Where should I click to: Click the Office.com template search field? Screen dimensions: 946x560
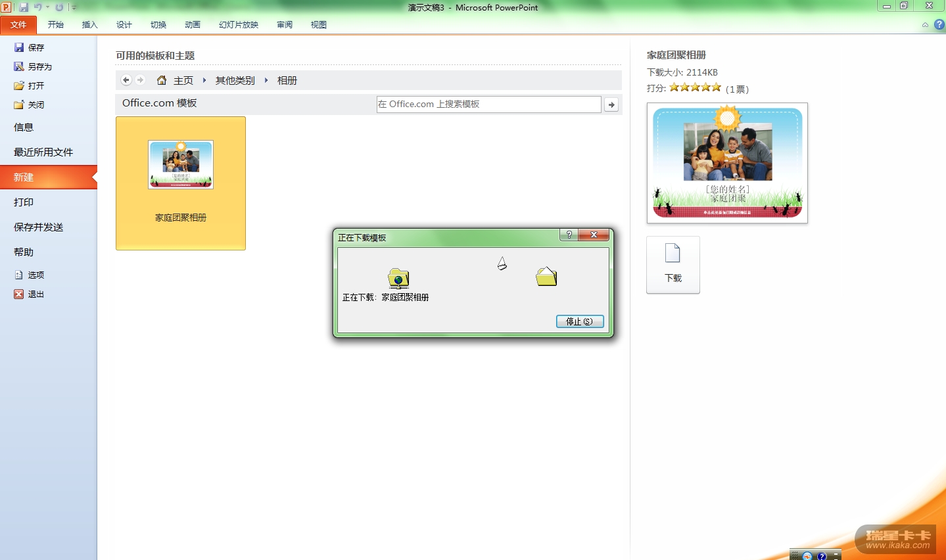(x=488, y=105)
